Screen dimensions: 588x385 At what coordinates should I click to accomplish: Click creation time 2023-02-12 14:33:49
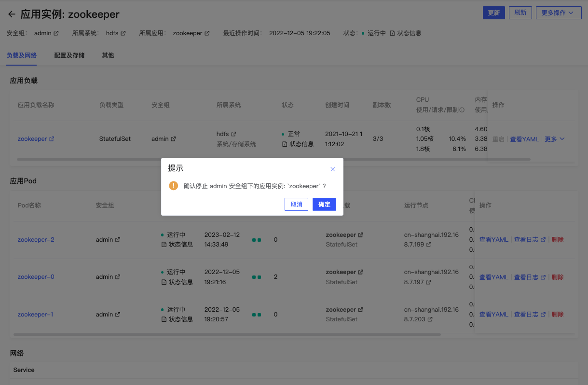[x=222, y=240]
